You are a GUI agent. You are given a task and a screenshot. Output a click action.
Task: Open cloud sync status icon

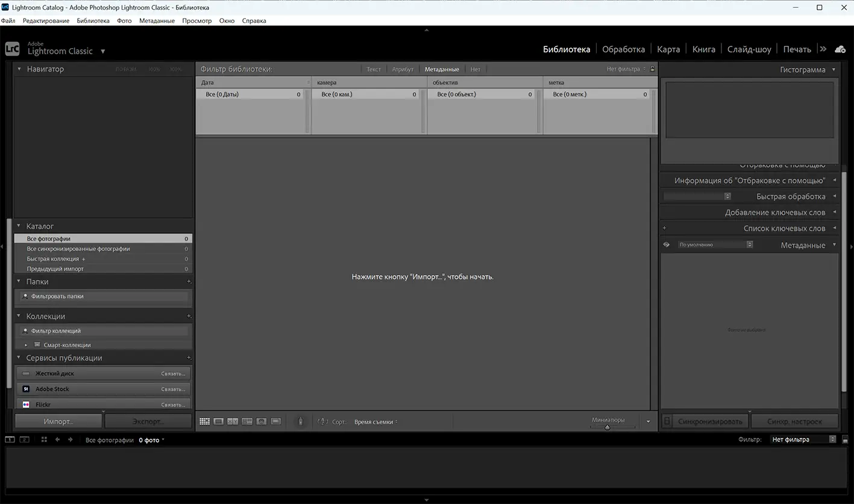click(x=840, y=49)
